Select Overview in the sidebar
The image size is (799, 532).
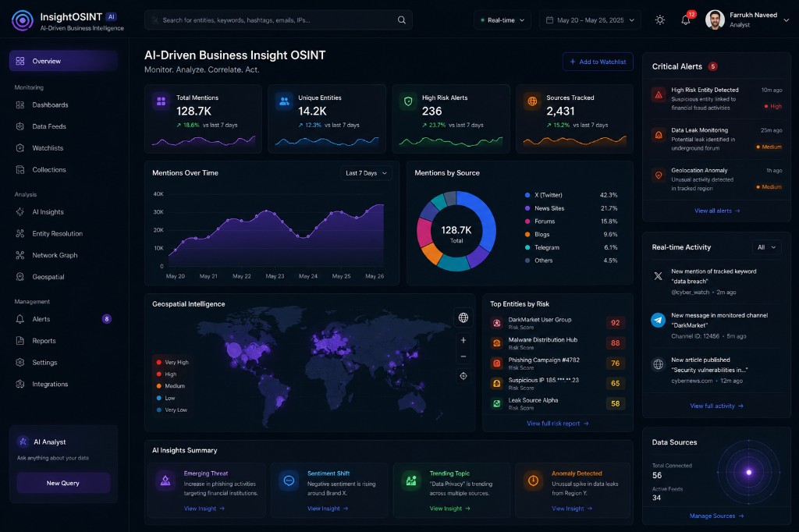[64, 61]
